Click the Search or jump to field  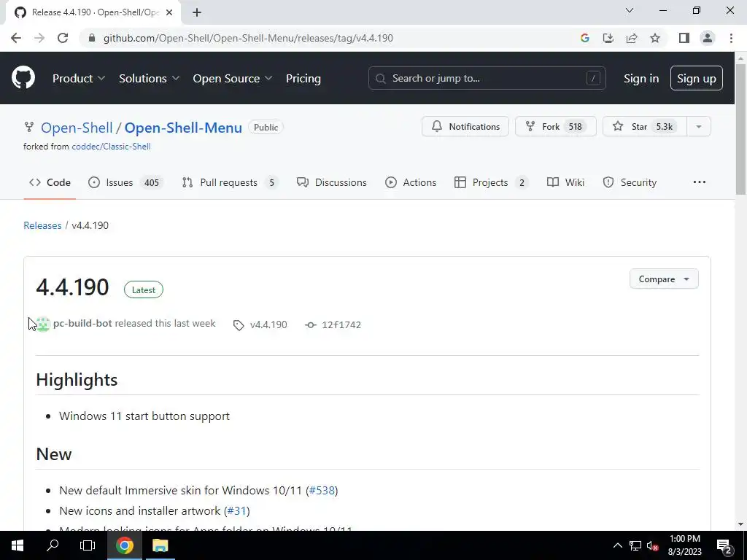487,78
